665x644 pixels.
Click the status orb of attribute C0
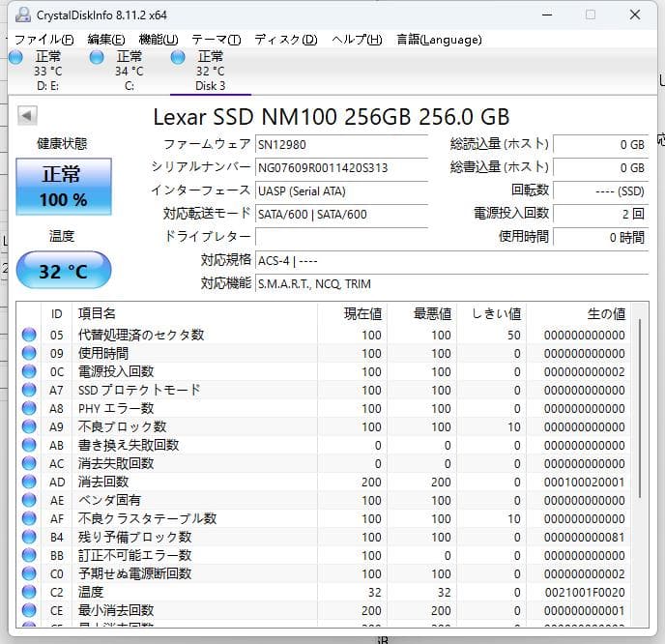point(29,573)
